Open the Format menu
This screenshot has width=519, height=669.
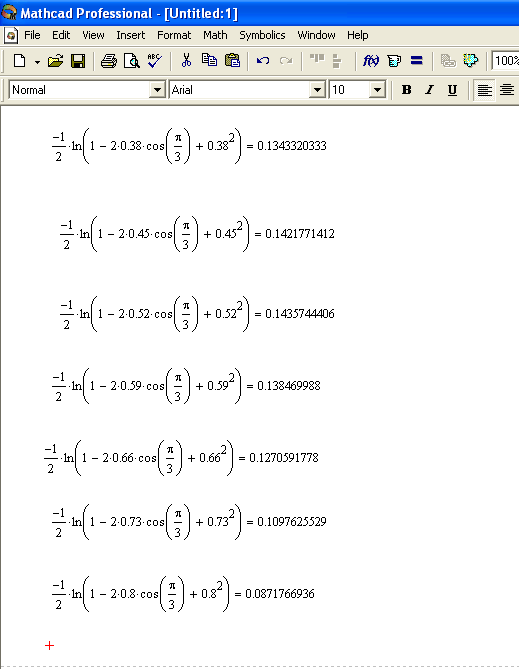174,35
